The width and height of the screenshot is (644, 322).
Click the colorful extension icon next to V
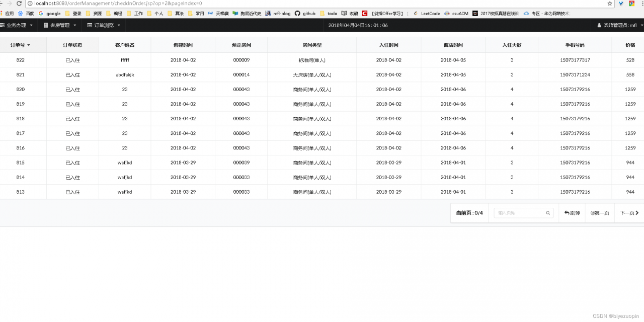click(x=631, y=4)
